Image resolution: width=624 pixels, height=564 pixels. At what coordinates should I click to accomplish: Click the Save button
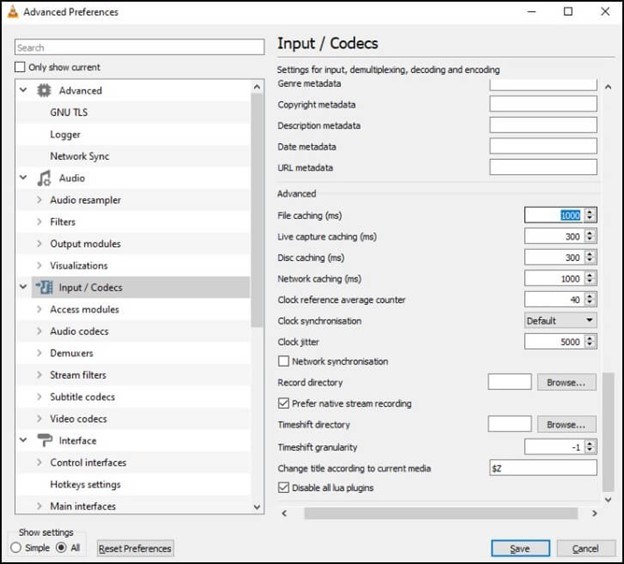[x=520, y=548]
